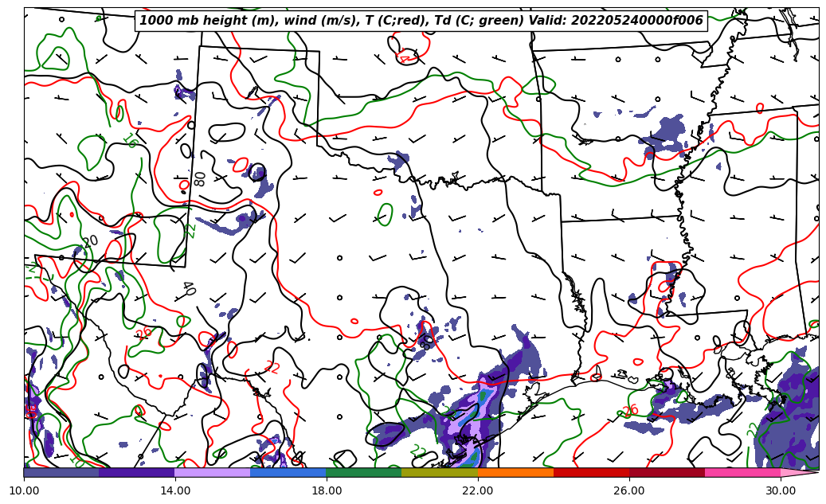Select the dark indigo 12–14 colorbar segment
Viewport: 826px width, 504px height.
click(x=137, y=472)
